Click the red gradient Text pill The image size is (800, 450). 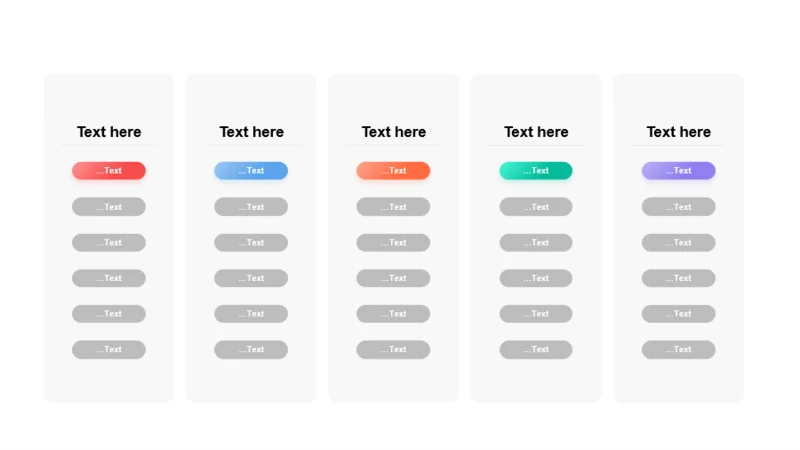click(x=109, y=170)
